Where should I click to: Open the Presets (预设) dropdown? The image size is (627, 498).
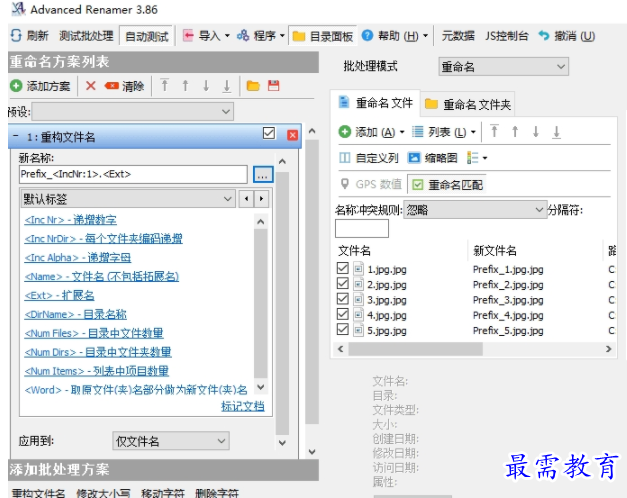tap(133, 112)
